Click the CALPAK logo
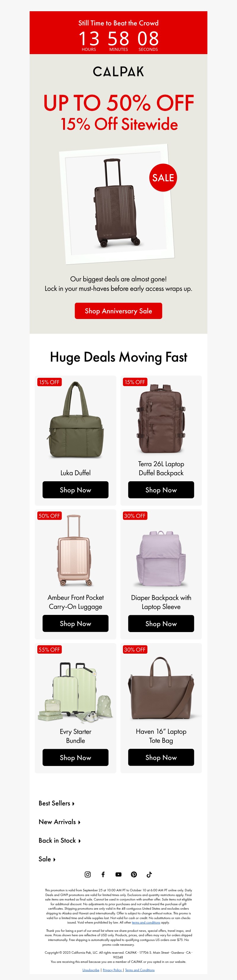This screenshot has width=237, height=980. coord(118,72)
